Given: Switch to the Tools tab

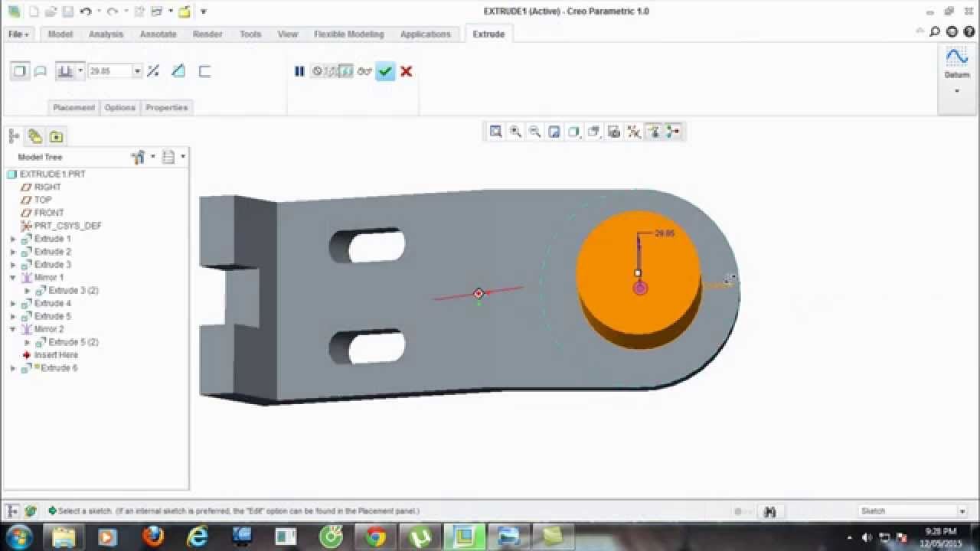Looking at the screenshot, I should (x=250, y=34).
